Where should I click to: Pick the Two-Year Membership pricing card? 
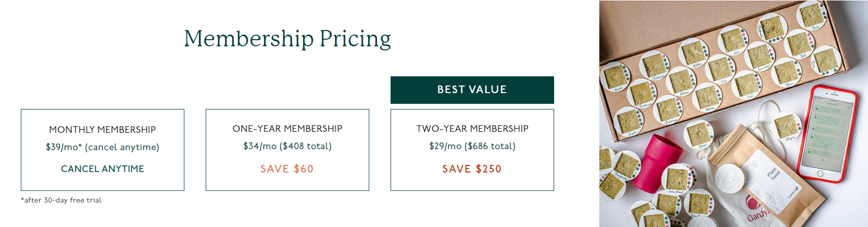coord(472,150)
